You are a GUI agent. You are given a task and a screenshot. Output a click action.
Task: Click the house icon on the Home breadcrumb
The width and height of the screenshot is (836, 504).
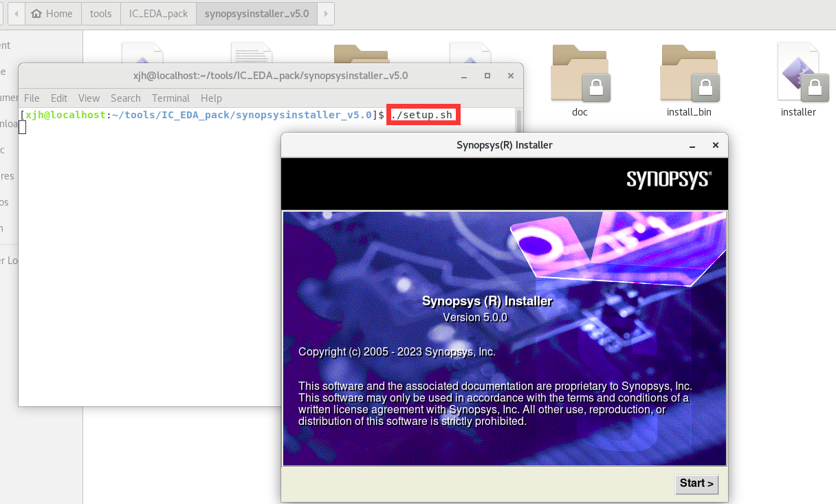[x=37, y=13]
